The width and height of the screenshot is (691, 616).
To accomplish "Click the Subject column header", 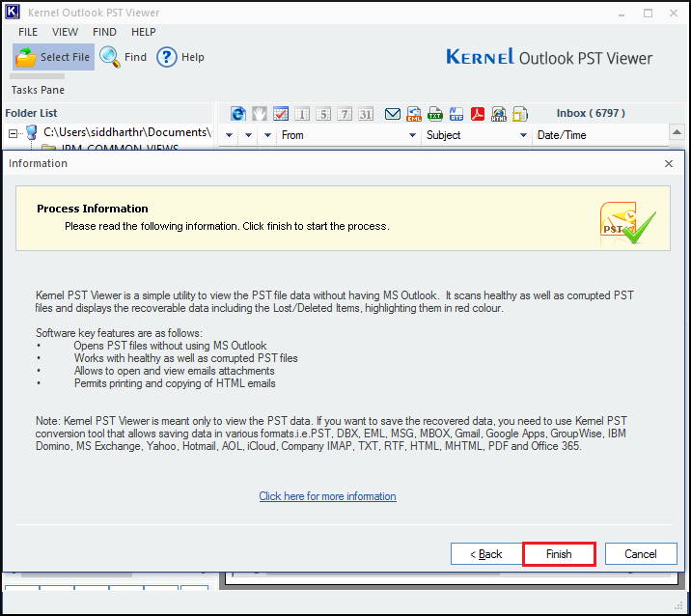I will pyautogui.click(x=443, y=135).
